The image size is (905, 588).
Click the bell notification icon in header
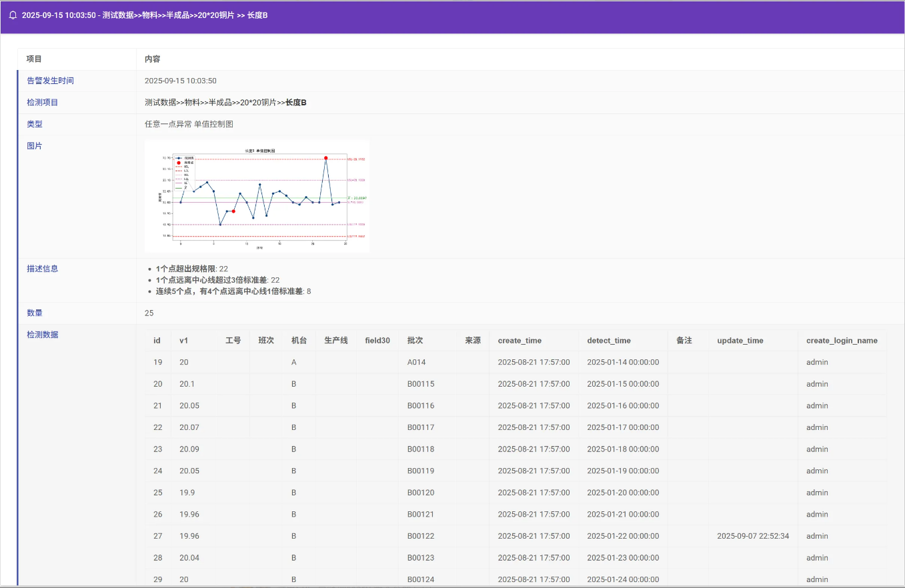point(13,15)
